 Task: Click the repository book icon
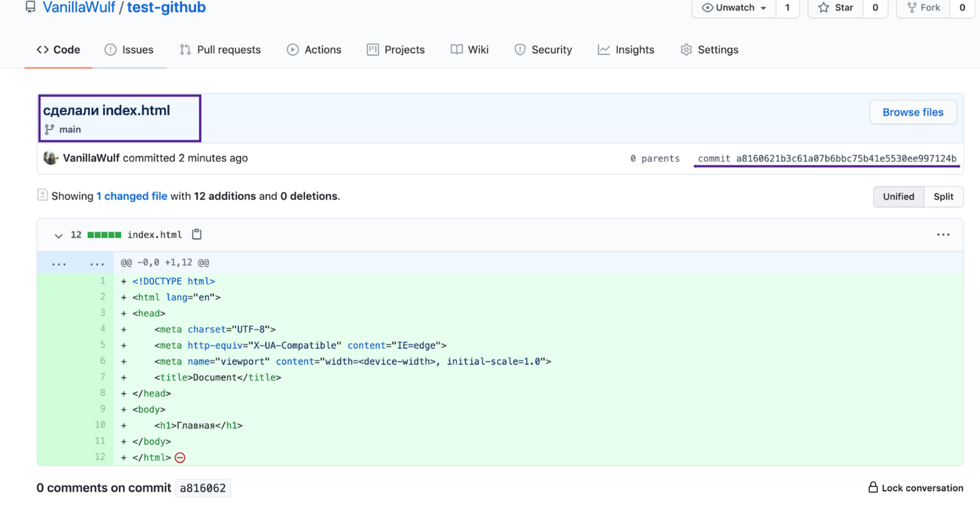[30, 7]
